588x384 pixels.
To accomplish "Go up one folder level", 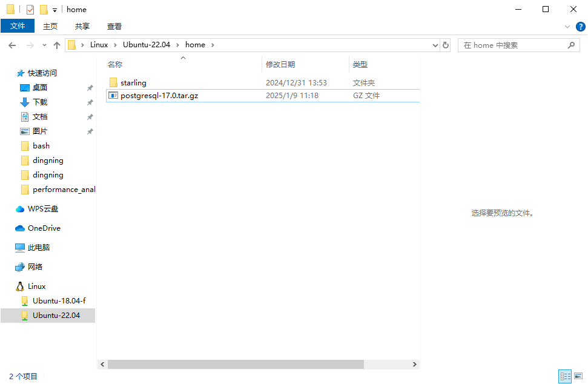I will (x=57, y=45).
